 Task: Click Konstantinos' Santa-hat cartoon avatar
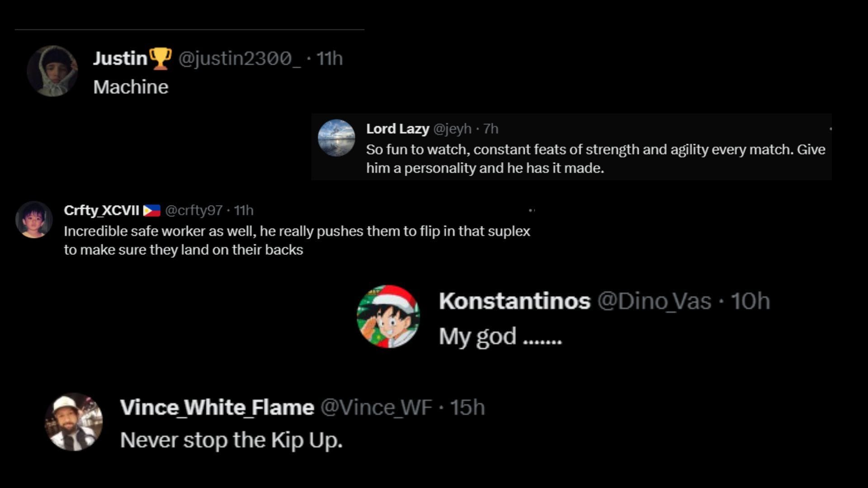point(388,316)
